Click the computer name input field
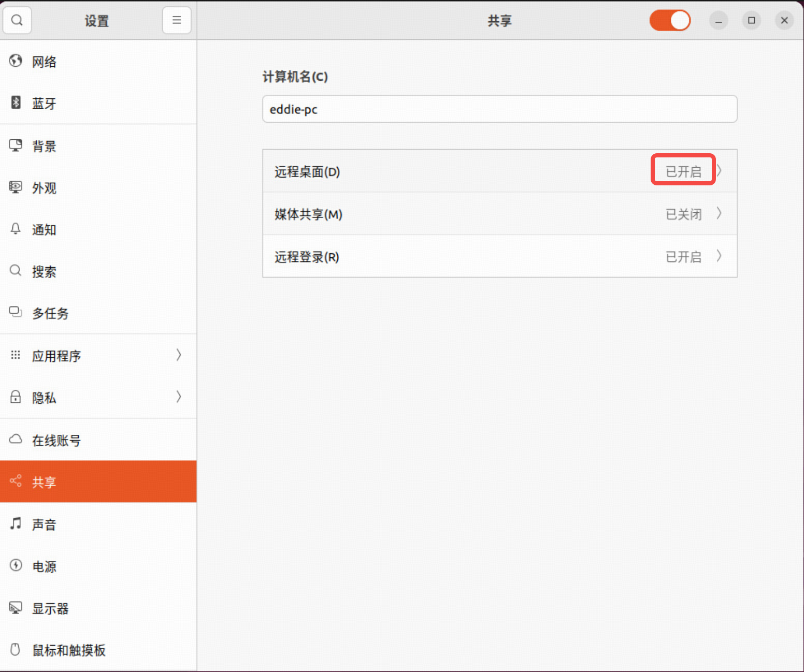The height and width of the screenshot is (672, 804). tap(499, 109)
